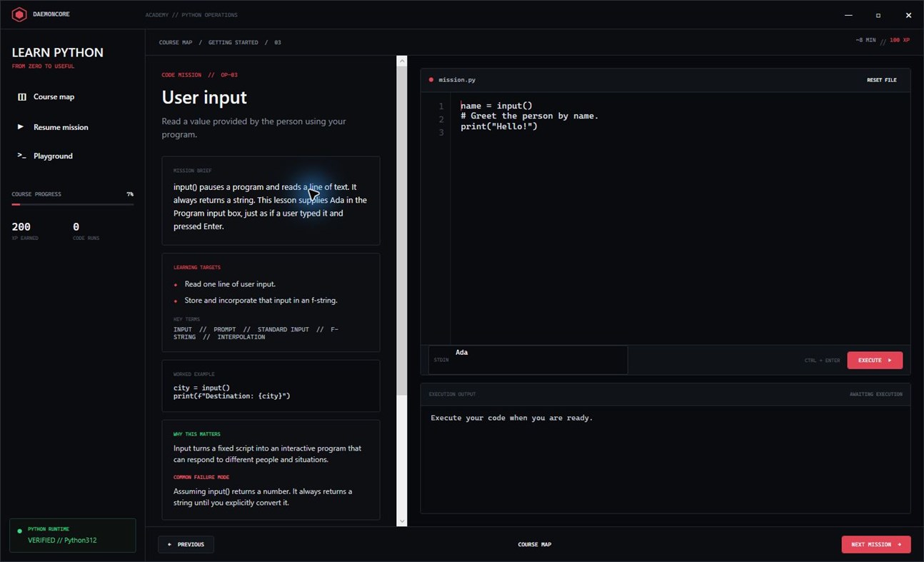Click the STDIN input field containing Ada
The image size is (924, 562).
(x=528, y=360)
